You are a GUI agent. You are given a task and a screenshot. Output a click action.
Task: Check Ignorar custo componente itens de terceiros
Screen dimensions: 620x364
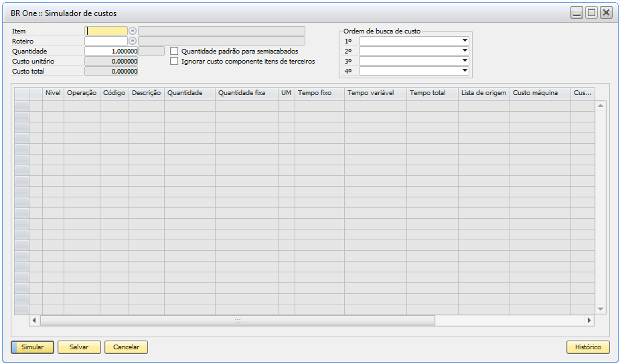(x=175, y=61)
